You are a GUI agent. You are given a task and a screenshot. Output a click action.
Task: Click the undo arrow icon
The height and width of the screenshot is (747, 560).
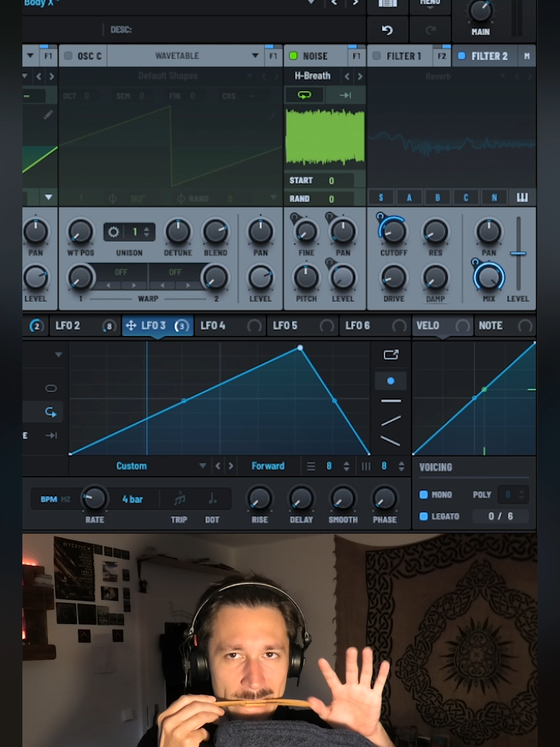tap(387, 30)
